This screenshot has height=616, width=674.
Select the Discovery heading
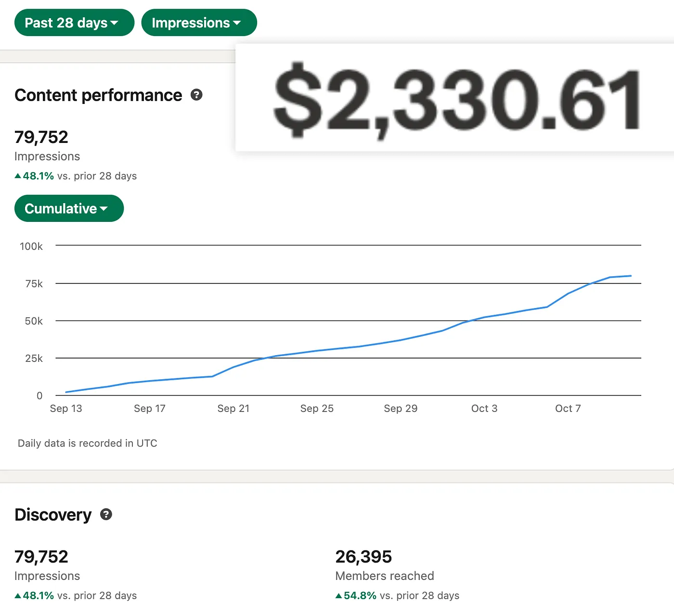pyautogui.click(x=53, y=515)
